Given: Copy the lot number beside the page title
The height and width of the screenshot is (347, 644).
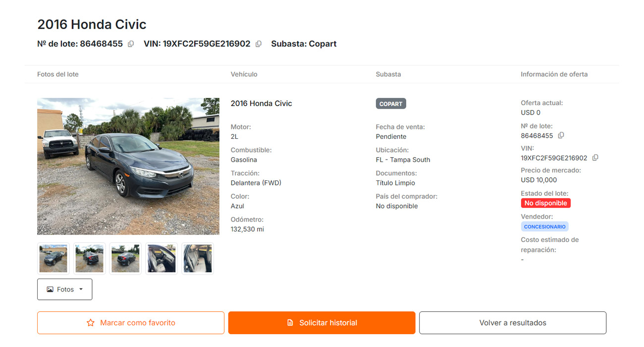Looking at the screenshot, I should tap(131, 44).
